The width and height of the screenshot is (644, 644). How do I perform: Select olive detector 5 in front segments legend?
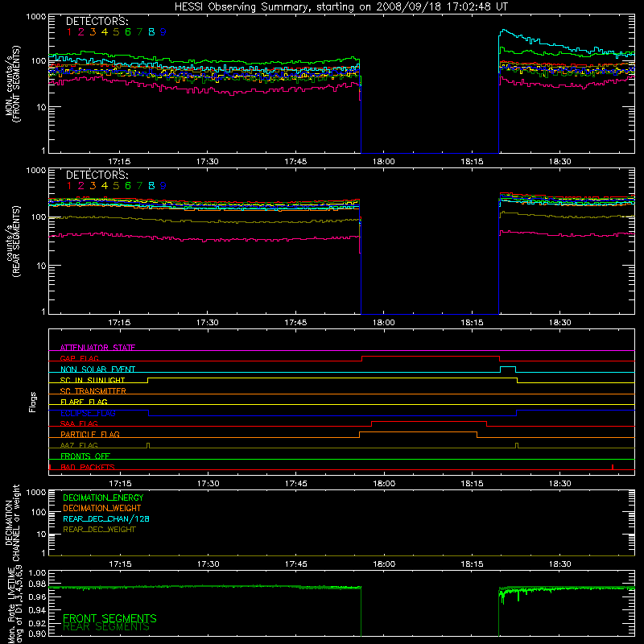point(116,32)
